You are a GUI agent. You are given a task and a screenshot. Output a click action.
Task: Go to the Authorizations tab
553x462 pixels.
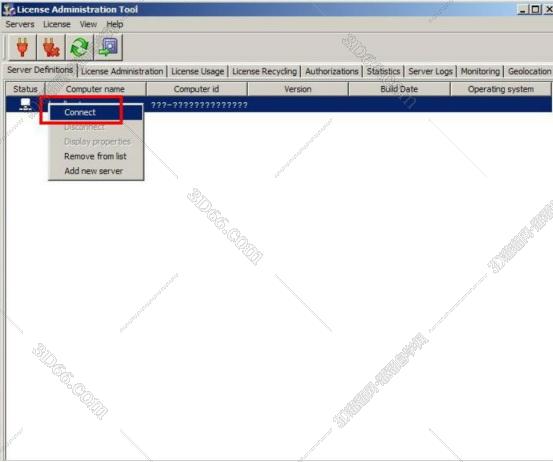(332, 71)
